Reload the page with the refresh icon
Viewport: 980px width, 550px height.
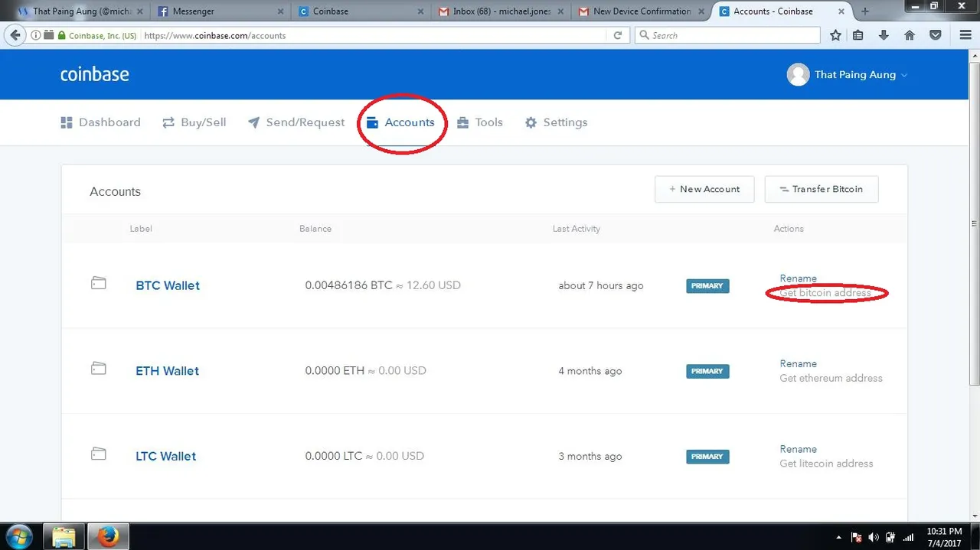coord(618,35)
